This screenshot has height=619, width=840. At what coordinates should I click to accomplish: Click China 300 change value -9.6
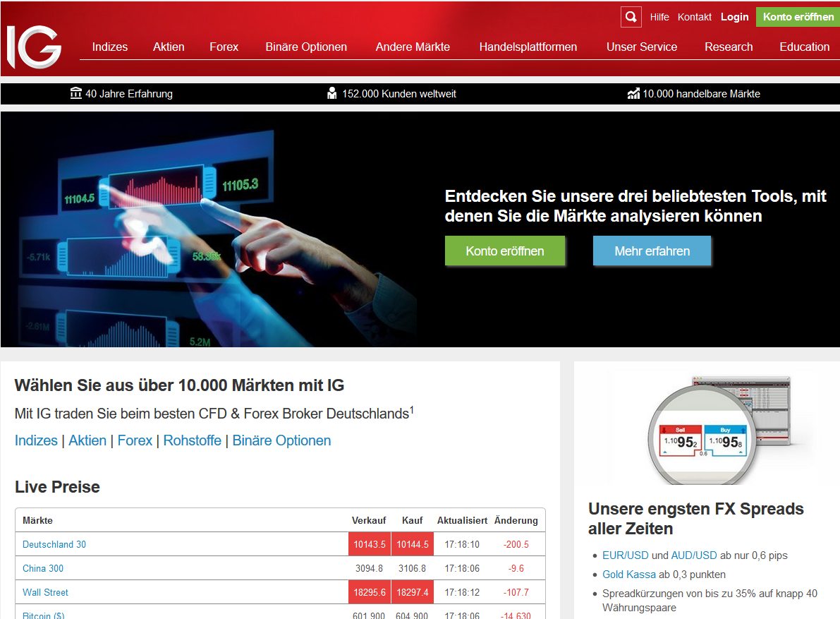click(516, 569)
